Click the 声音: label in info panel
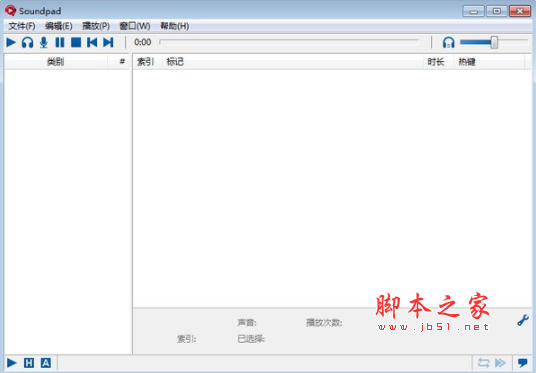The height and width of the screenshot is (373, 536). pyautogui.click(x=247, y=323)
